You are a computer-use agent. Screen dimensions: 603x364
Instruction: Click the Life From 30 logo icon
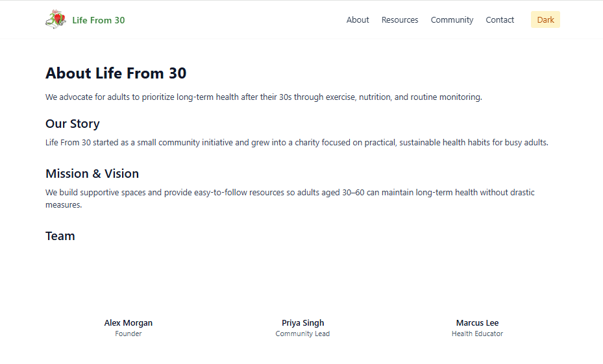click(56, 19)
